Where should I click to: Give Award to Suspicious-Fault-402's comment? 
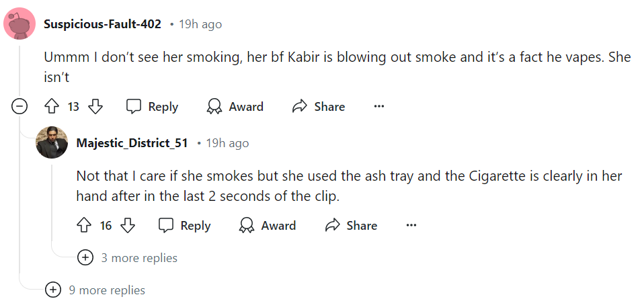235,106
